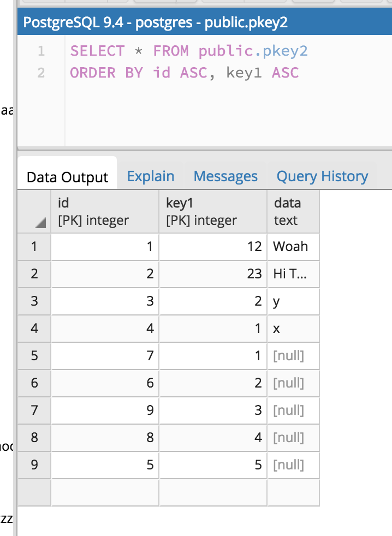Switch to the Explain tab
The image size is (392, 536).
(x=151, y=176)
